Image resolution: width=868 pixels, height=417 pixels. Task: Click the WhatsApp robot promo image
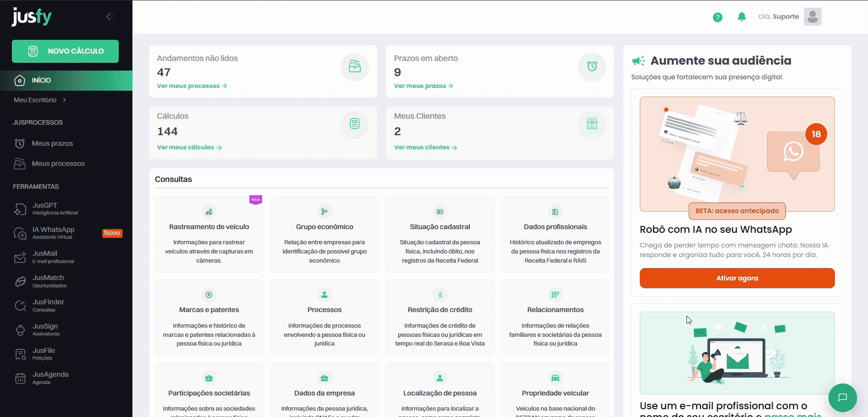[x=736, y=154]
